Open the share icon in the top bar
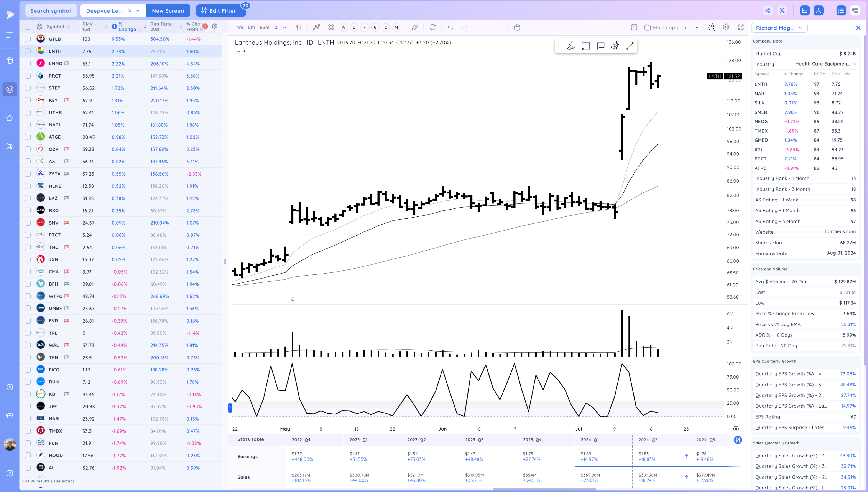This screenshot has height=492, width=868. [x=767, y=10]
